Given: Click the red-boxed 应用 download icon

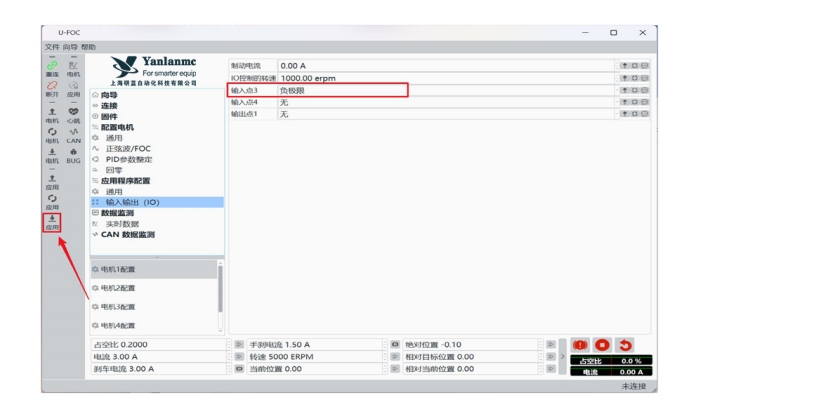Looking at the screenshot, I should [x=52, y=221].
